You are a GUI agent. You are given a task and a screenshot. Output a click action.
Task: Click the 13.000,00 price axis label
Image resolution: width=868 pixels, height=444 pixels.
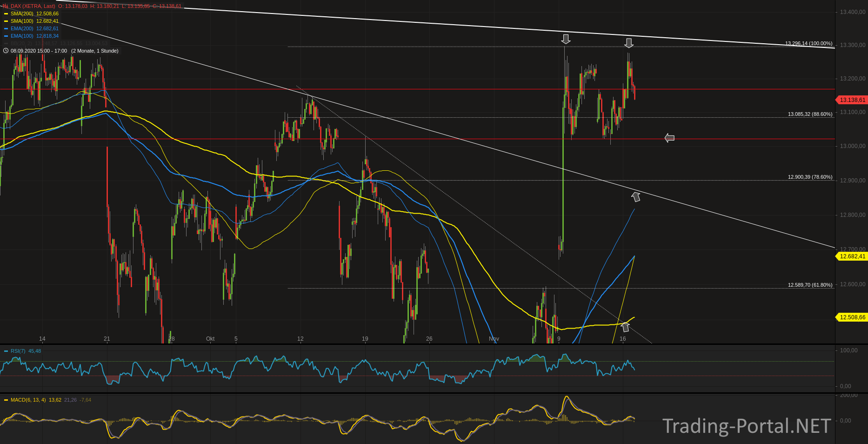[x=853, y=146]
